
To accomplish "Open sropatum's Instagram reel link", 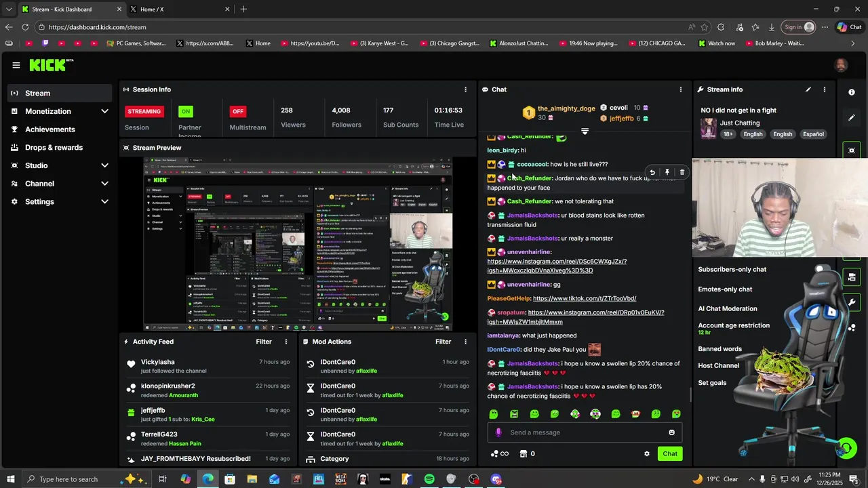I will click(576, 317).
